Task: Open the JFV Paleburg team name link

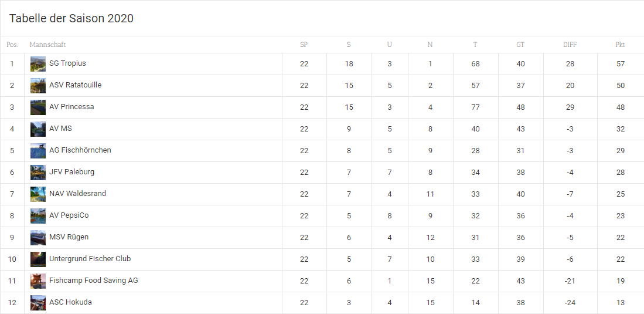Action: click(x=71, y=172)
